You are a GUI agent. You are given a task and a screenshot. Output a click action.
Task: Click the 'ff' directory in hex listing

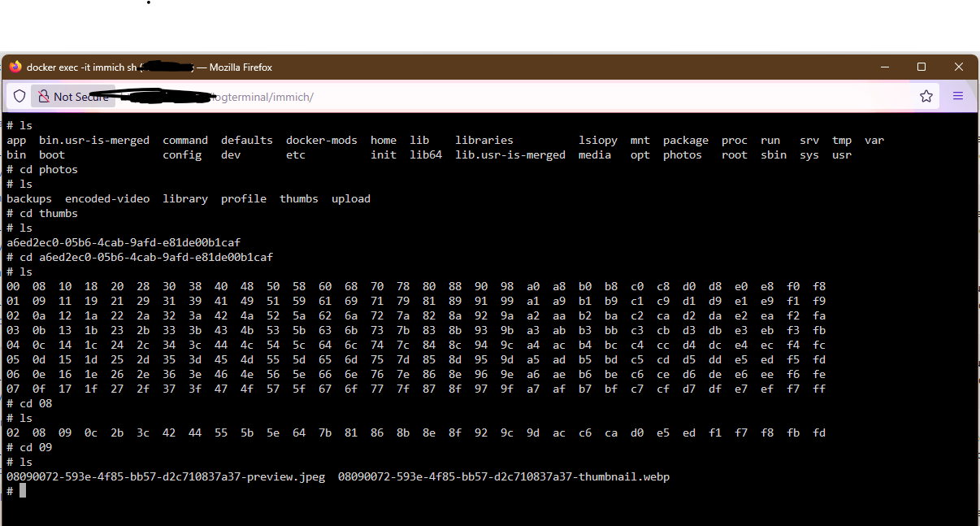(x=819, y=389)
